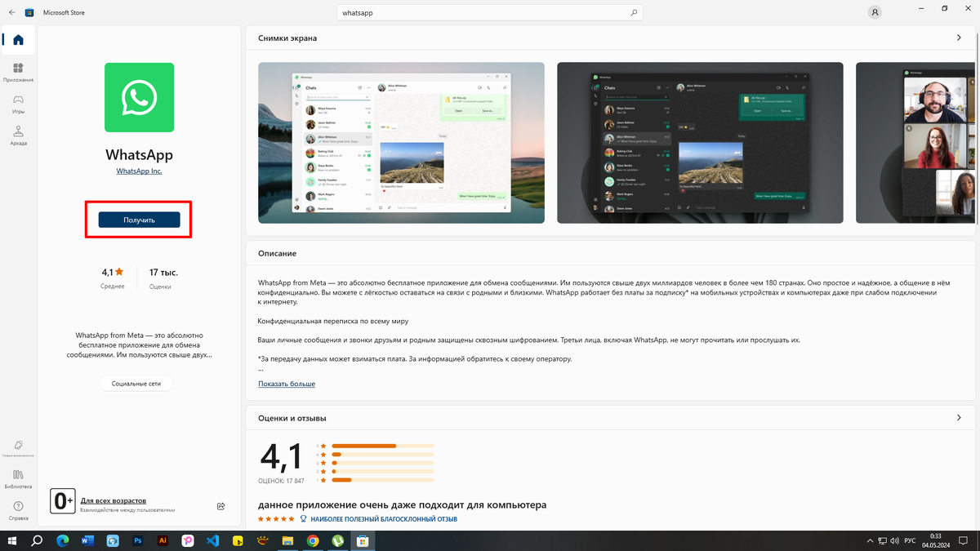Viewport: 980px width, 551px height.
Task: Launch Visual Studio Code from the taskbar
Action: pyautogui.click(x=212, y=540)
